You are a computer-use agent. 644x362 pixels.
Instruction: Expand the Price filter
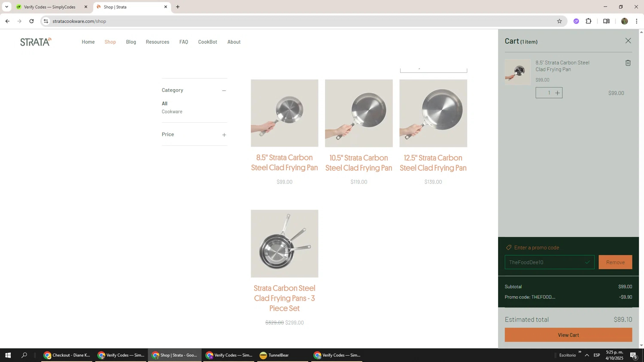tap(224, 135)
